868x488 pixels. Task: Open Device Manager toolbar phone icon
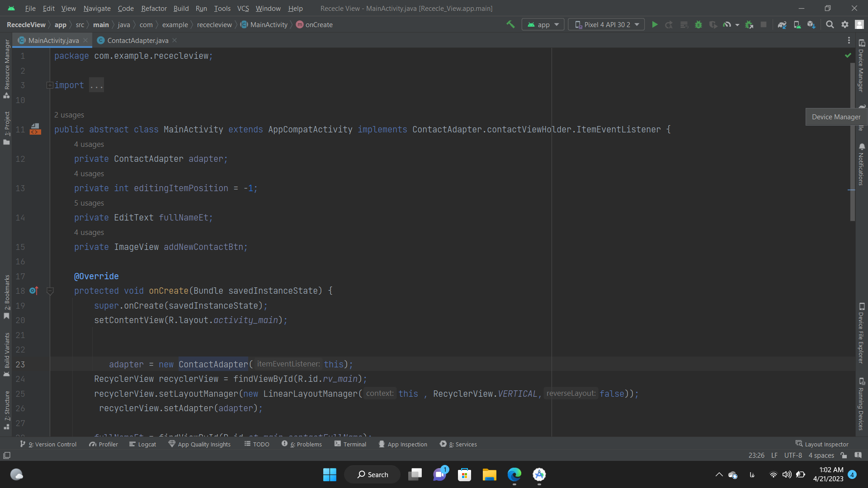click(x=797, y=24)
